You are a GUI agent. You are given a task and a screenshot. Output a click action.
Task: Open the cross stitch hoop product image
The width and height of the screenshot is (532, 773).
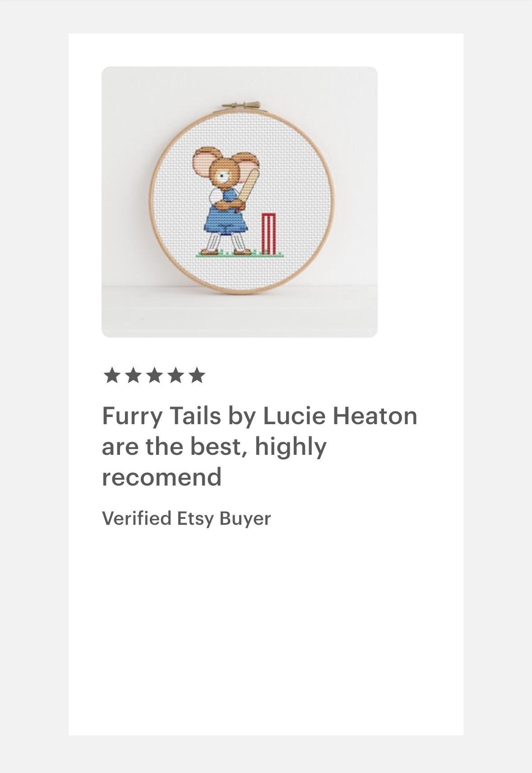(240, 202)
